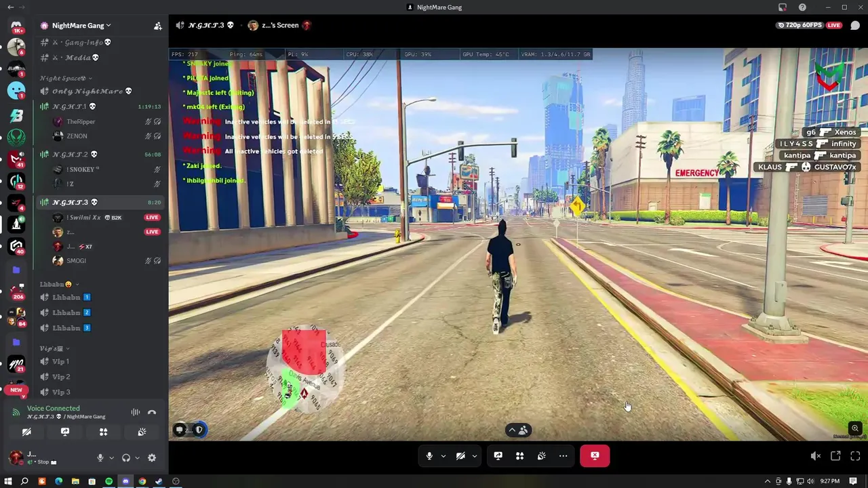Image resolution: width=868 pixels, height=488 pixels.
Task: Share your screen from the voice panel
Action: click(x=65, y=432)
